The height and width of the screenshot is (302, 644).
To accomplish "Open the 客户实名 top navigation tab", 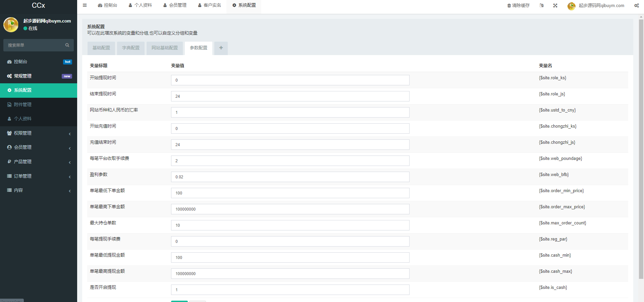I will [210, 5].
